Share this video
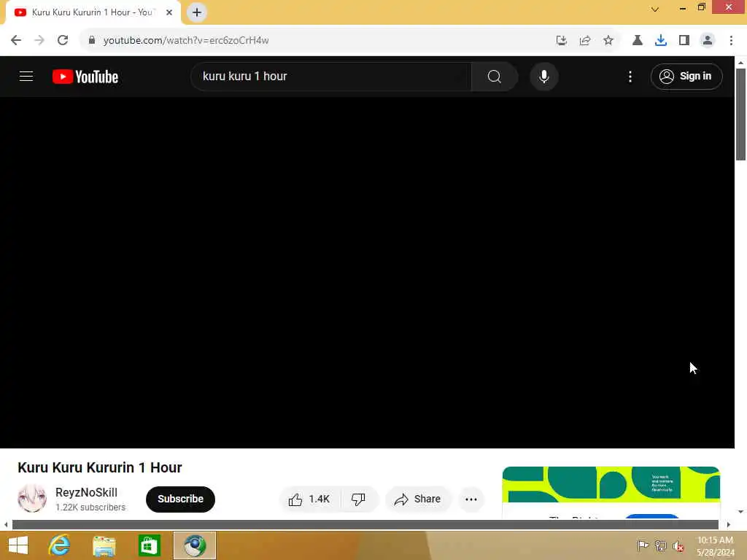The height and width of the screenshot is (560, 747). tap(417, 499)
